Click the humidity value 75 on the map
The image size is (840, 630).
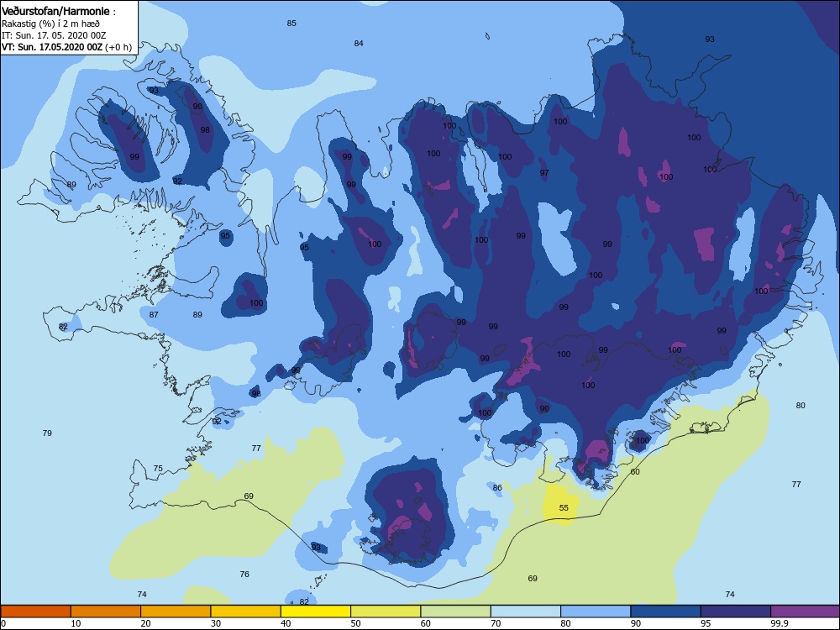coord(158,468)
